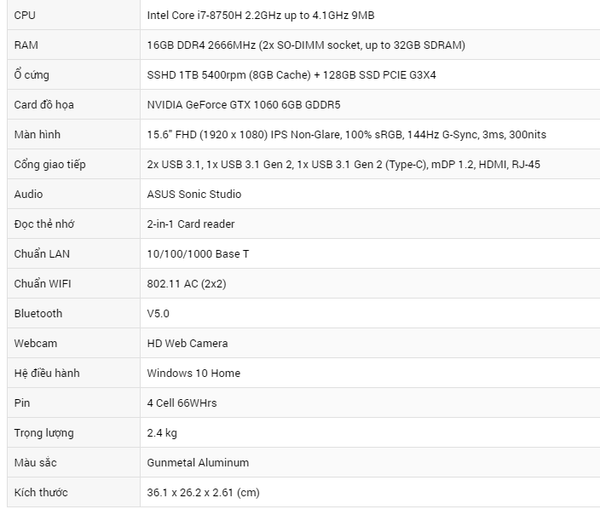Viewport: 600px width, 511px height.
Task: Select the USB 3.1 ports description
Action: tap(344, 165)
